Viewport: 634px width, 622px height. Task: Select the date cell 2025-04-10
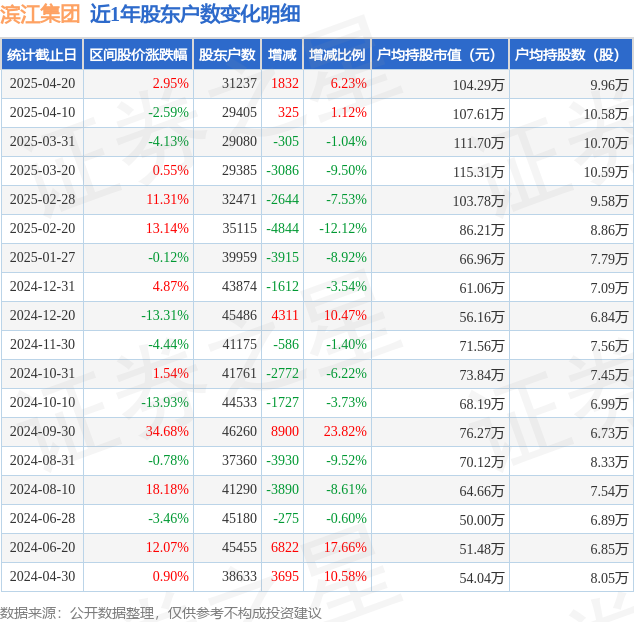click(x=42, y=112)
